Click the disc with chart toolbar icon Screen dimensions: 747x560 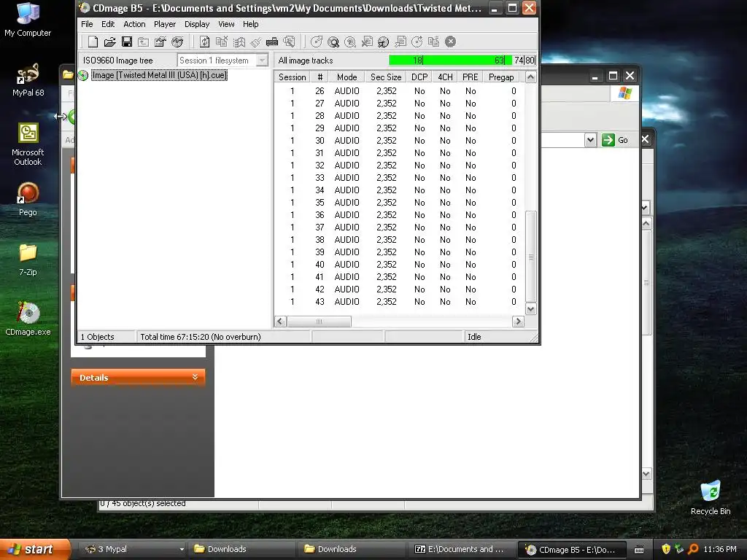(x=177, y=42)
